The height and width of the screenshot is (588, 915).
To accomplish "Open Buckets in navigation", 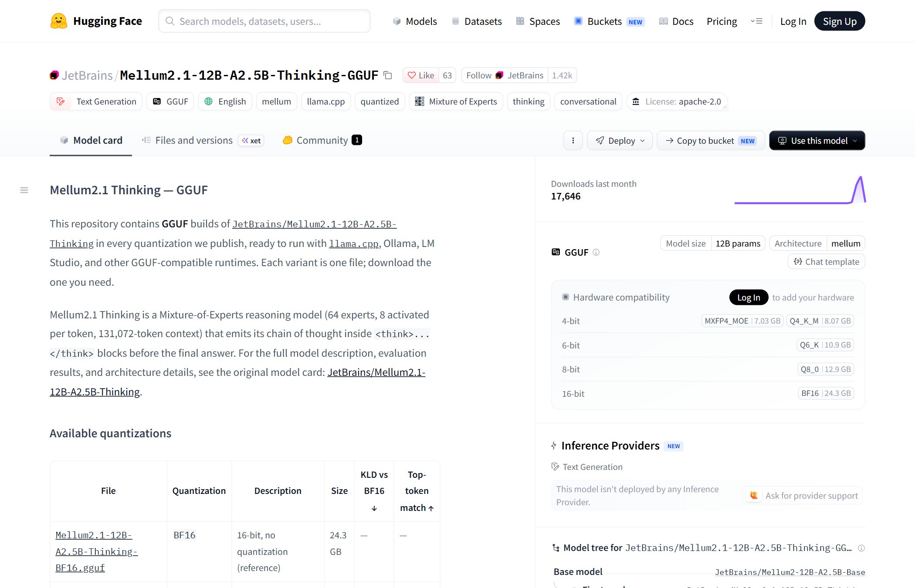I will [x=610, y=21].
